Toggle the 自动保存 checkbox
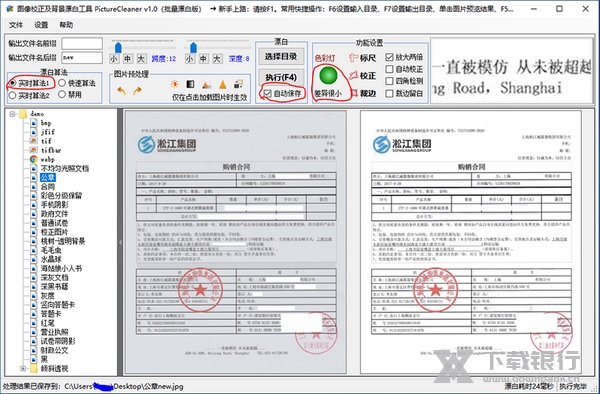The width and height of the screenshot is (600, 394). click(x=267, y=93)
